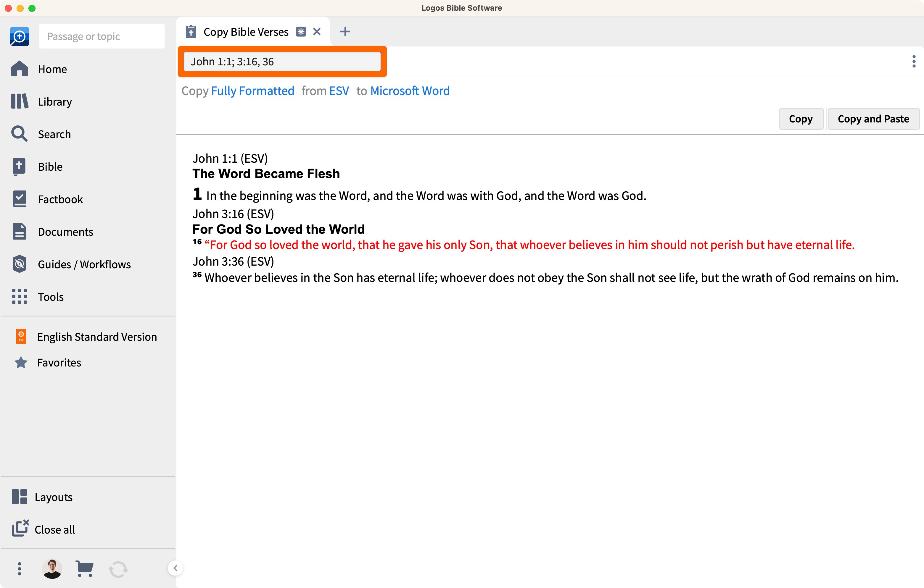Open the Library panel
924x588 pixels.
tap(41, 102)
